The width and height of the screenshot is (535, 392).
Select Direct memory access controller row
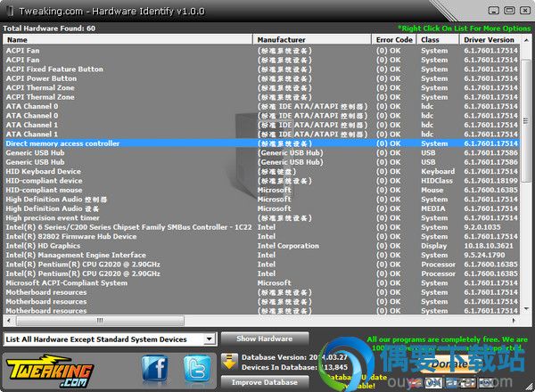(x=261, y=143)
